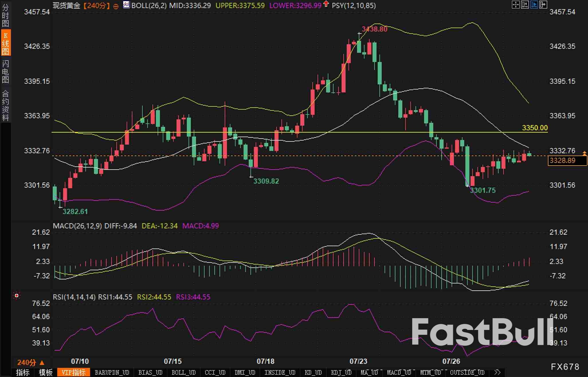The width and height of the screenshot is (588, 377).
Task: Select the MACD_UD indicator tab
Action: tap(399, 372)
